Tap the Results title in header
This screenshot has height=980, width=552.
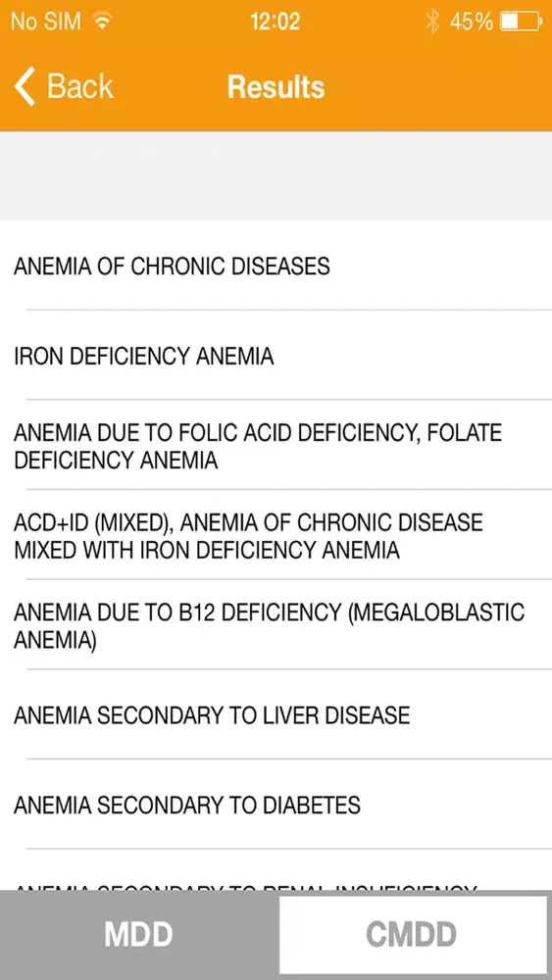click(276, 86)
